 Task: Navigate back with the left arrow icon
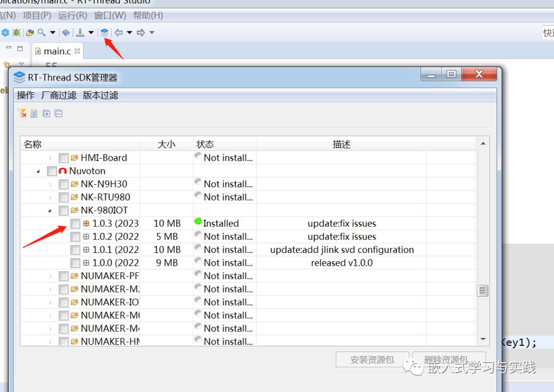click(x=118, y=32)
